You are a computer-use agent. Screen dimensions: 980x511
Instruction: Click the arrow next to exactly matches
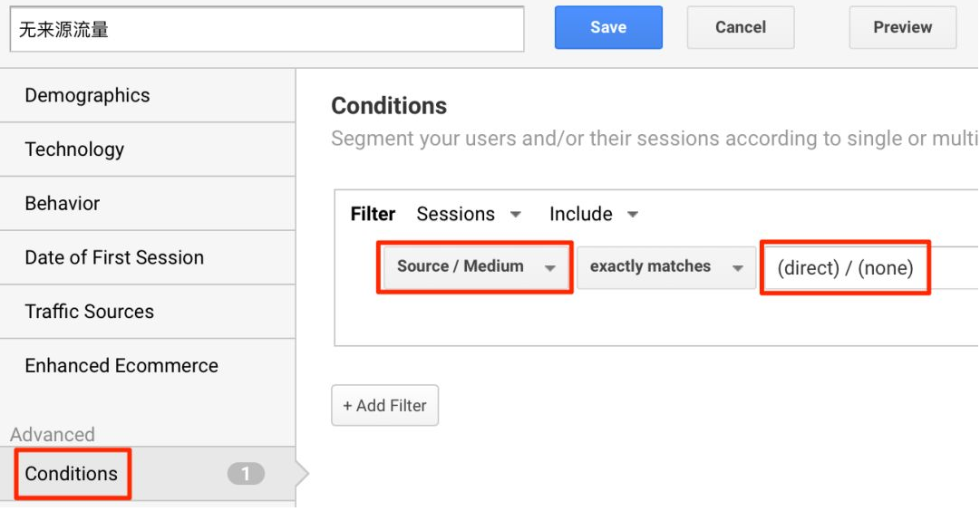pos(737,268)
